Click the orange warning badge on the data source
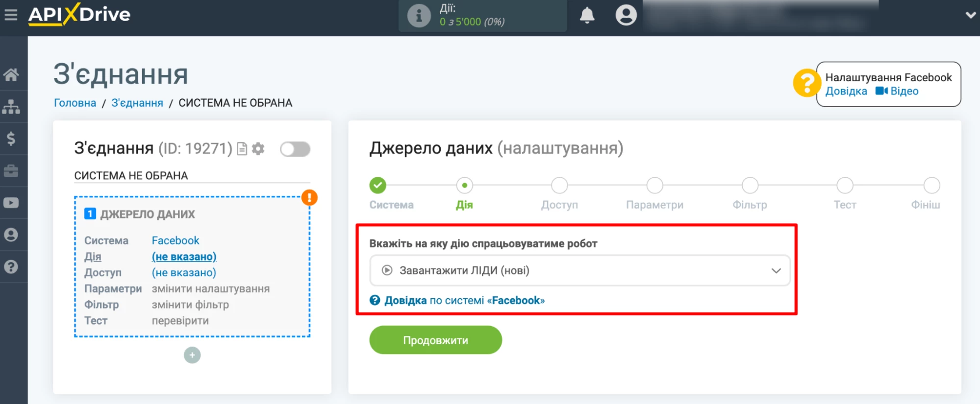 [309, 197]
